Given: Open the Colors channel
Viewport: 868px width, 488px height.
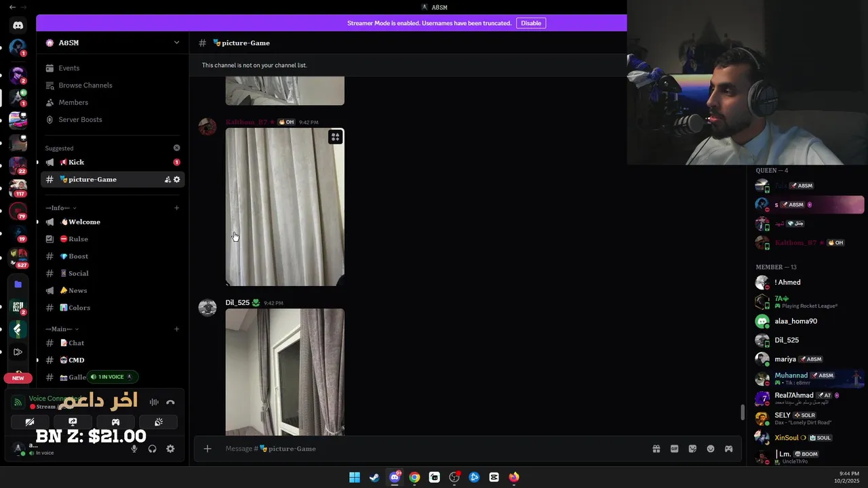Looking at the screenshot, I should click(x=113, y=308).
